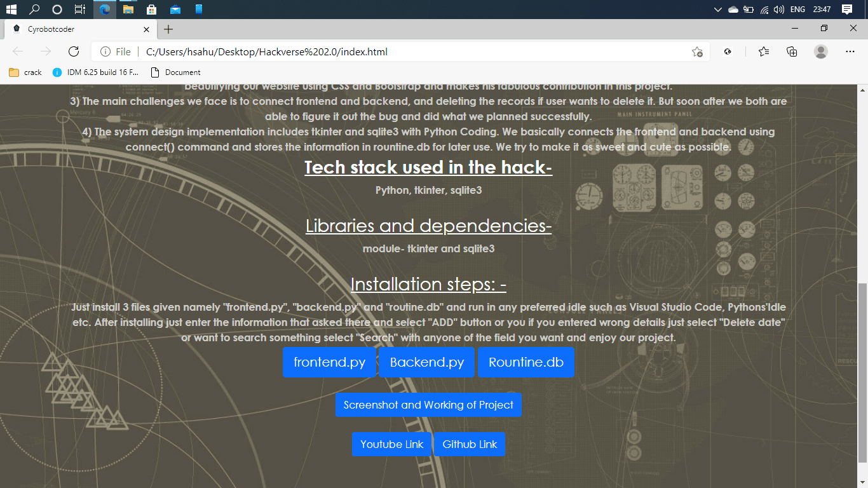This screenshot has height=488, width=868.
Task: Open the user profile avatar
Action: [x=821, y=52]
